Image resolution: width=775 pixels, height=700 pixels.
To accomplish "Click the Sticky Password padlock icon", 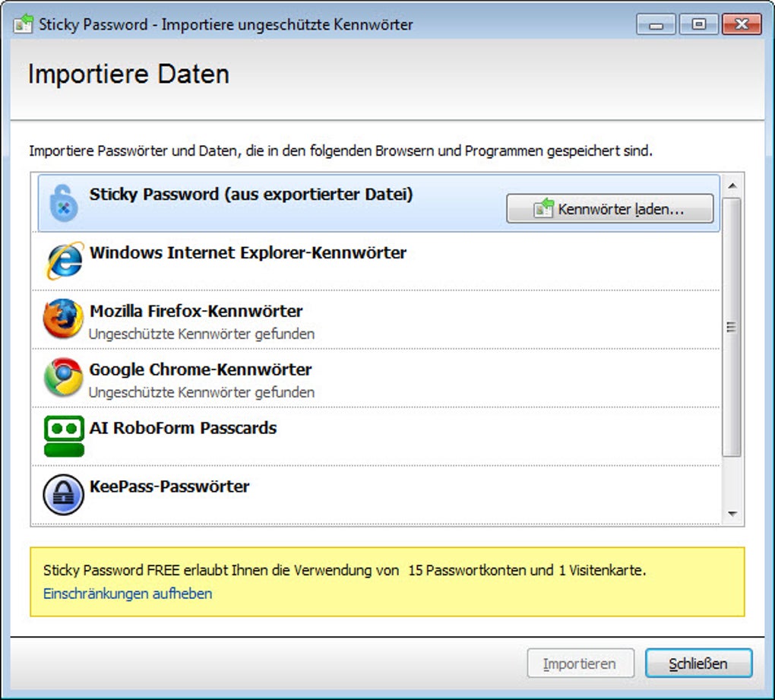I will [x=64, y=203].
